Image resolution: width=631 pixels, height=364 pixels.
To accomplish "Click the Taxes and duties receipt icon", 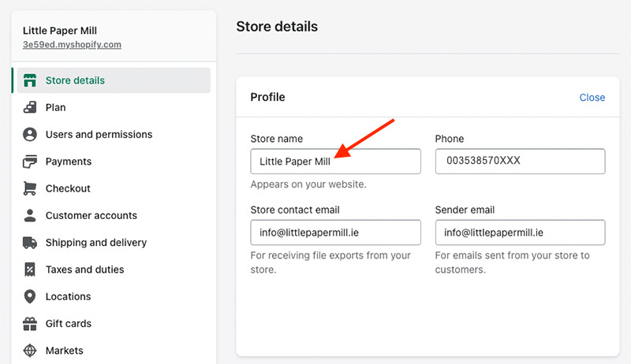I will [x=30, y=269].
